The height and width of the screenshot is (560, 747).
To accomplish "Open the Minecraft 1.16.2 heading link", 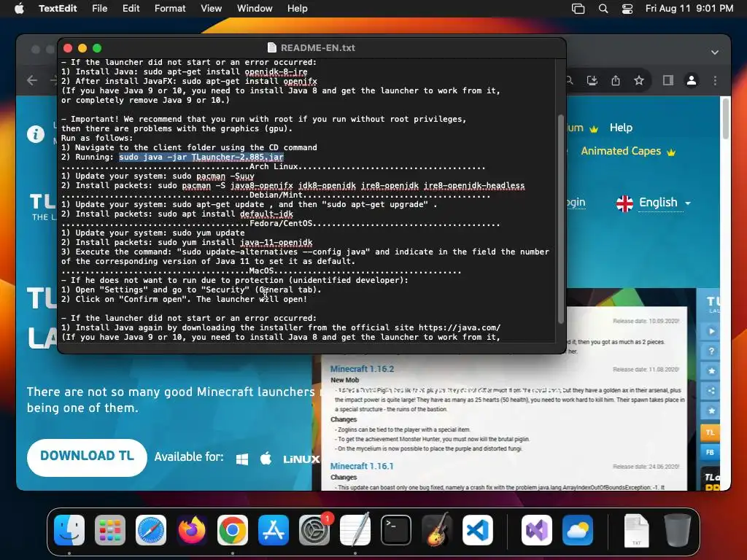I will (362, 369).
